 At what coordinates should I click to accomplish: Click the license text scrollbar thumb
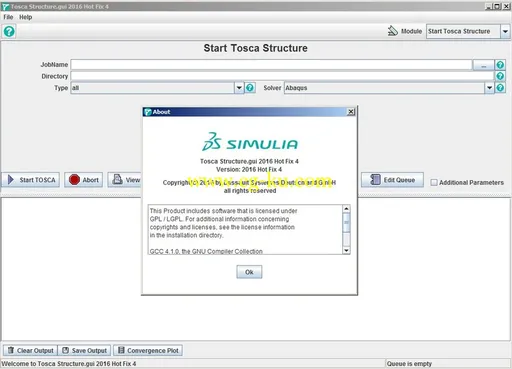point(346,222)
